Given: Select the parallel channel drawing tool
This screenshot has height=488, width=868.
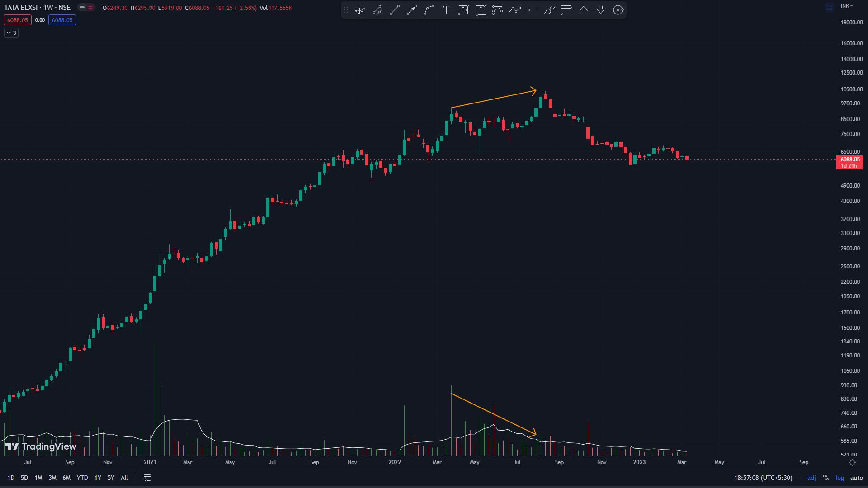Looking at the screenshot, I should click(x=377, y=10).
